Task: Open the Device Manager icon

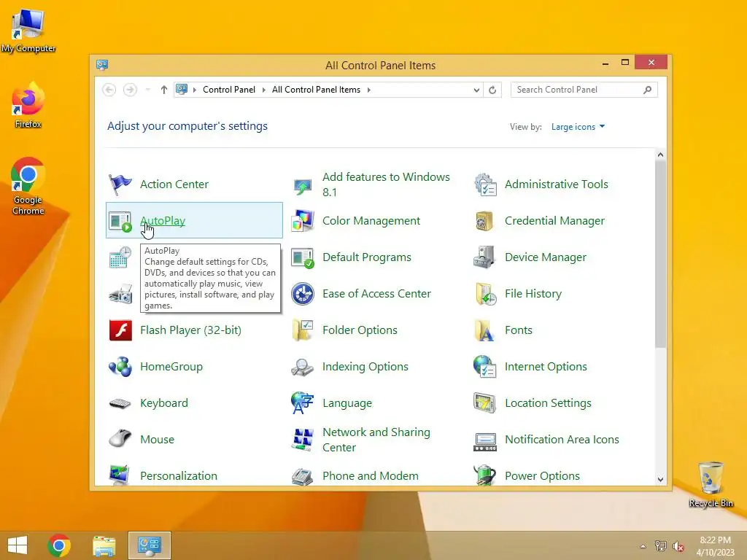Action: 485,257
